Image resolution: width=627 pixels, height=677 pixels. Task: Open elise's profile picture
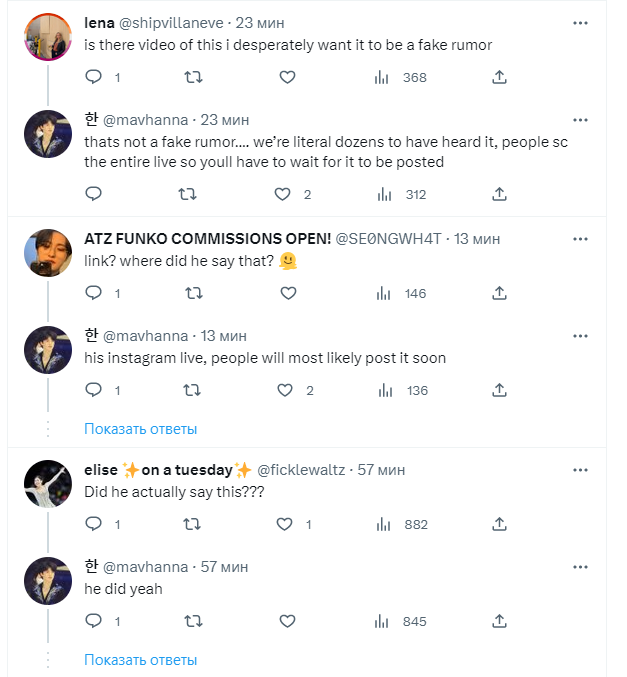(47, 485)
